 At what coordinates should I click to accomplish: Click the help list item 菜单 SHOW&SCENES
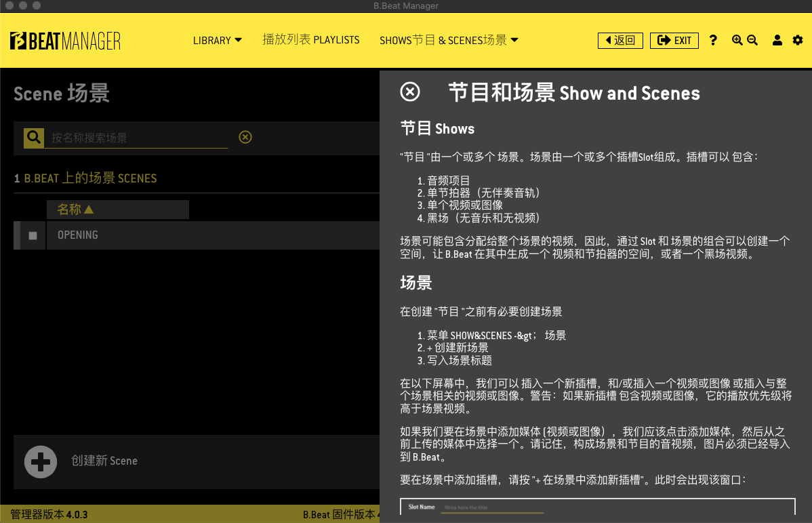click(x=497, y=335)
